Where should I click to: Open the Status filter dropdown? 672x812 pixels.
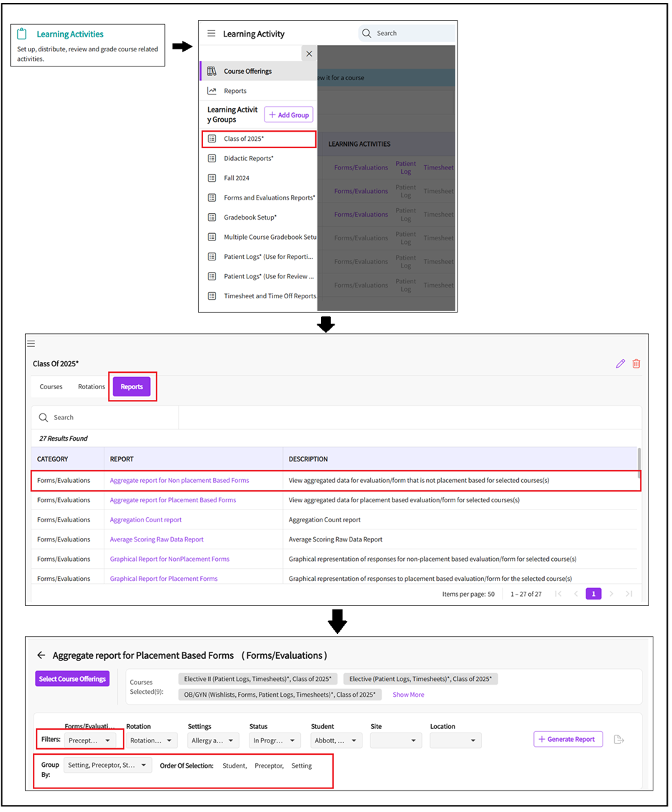pos(275,740)
